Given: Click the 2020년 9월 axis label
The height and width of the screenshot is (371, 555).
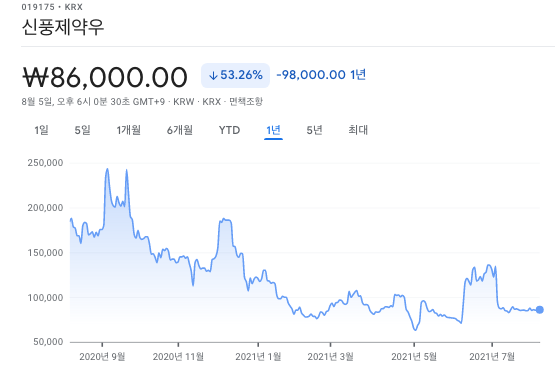Looking at the screenshot, I should tap(102, 356).
